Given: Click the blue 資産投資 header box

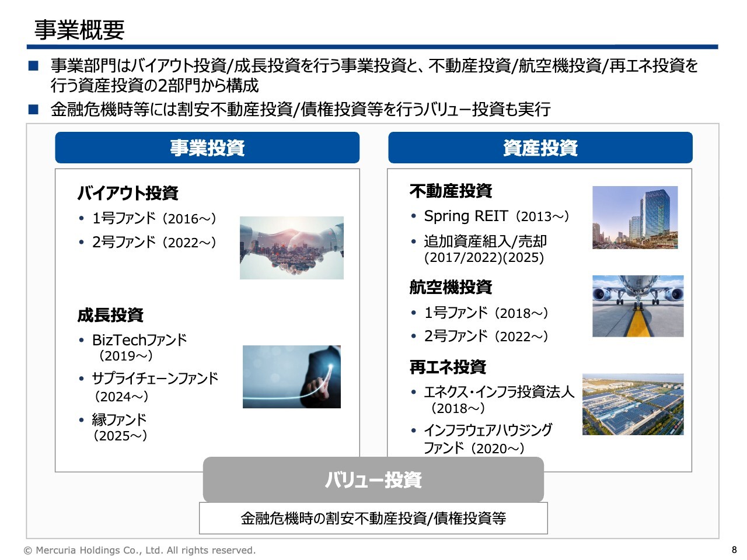Looking at the screenshot, I should pos(540,148).
